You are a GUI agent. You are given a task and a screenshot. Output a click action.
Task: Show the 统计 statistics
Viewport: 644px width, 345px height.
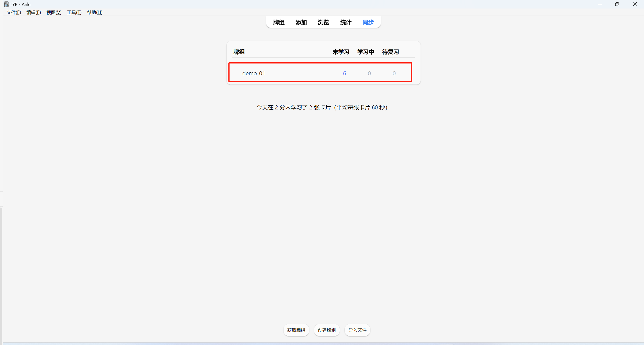click(x=346, y=22)
